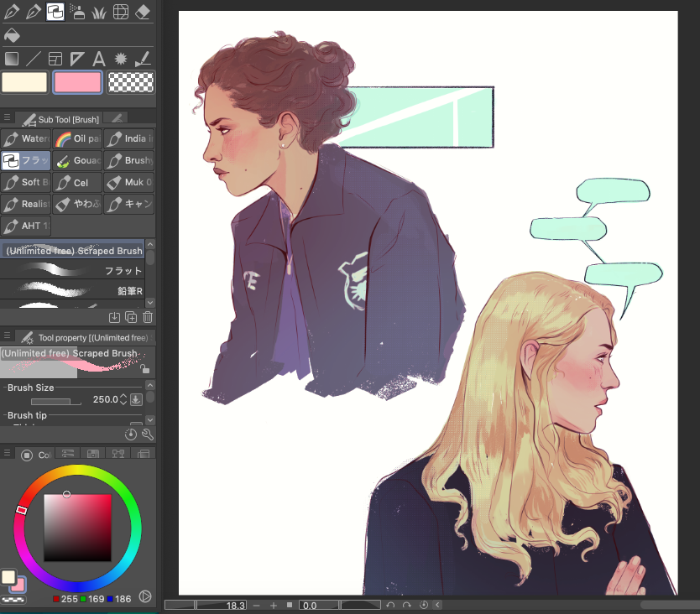700x614 pixels.
Task: Select the Airbrush tool
Action: click(77, 12)
